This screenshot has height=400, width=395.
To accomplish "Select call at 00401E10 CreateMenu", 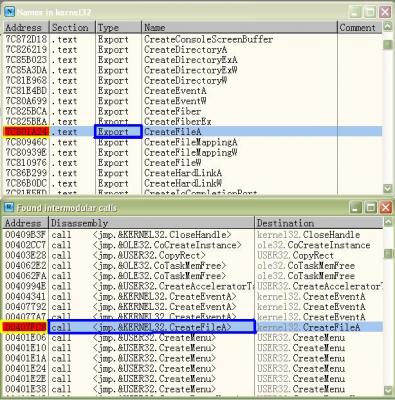I will click(193, 348).
